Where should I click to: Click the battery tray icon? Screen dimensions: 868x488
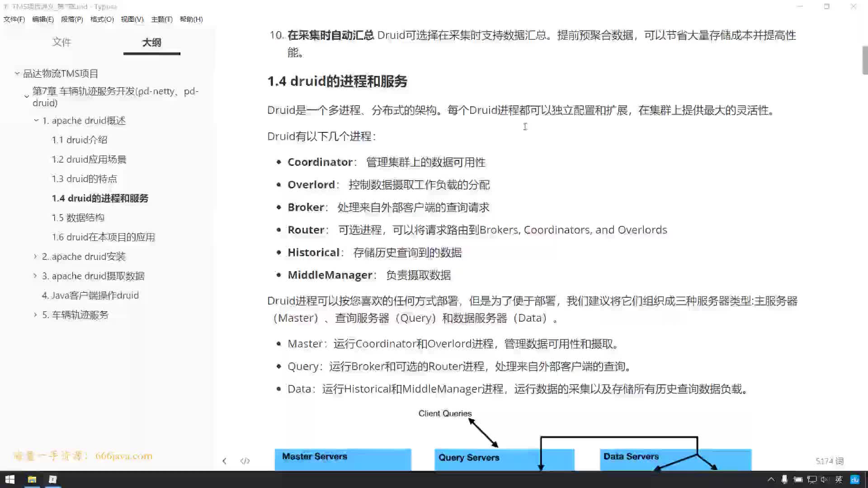[x=798, y=479]
